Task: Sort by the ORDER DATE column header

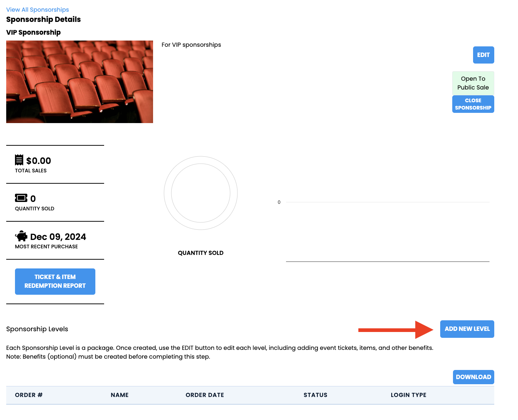Action: [x=205, y=395]
